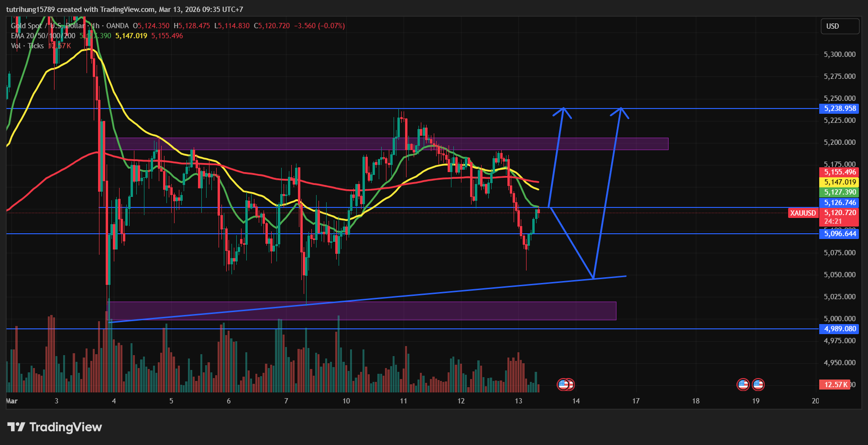Click the front US flag event icon near date 14
Screen dimensions: 868x445
563,384
